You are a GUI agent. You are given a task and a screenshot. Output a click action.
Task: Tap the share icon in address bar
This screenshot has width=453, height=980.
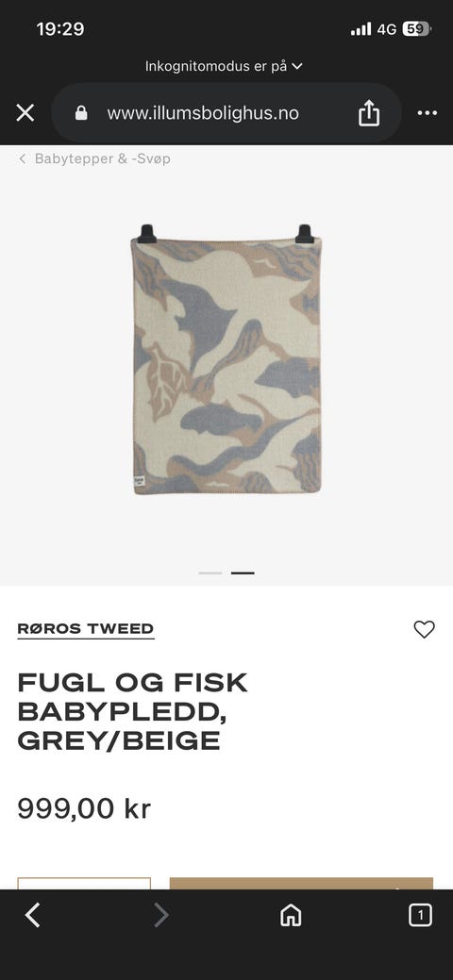(368, 113)
